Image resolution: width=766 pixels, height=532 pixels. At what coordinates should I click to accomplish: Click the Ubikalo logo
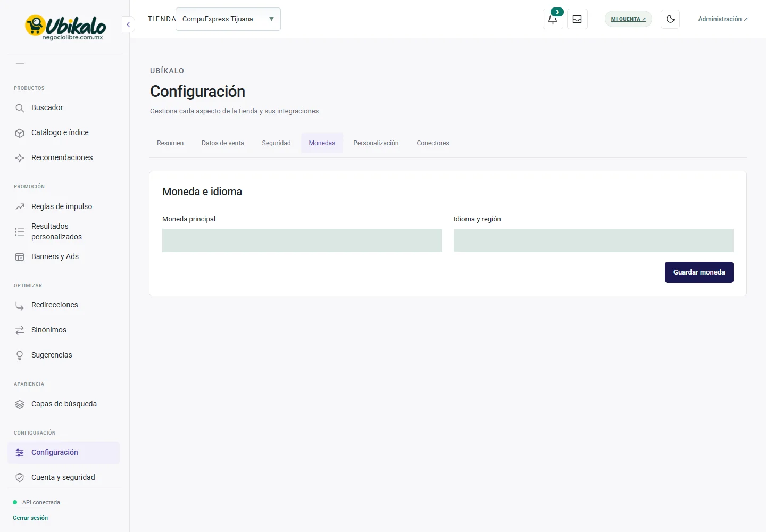click(65, 27)
